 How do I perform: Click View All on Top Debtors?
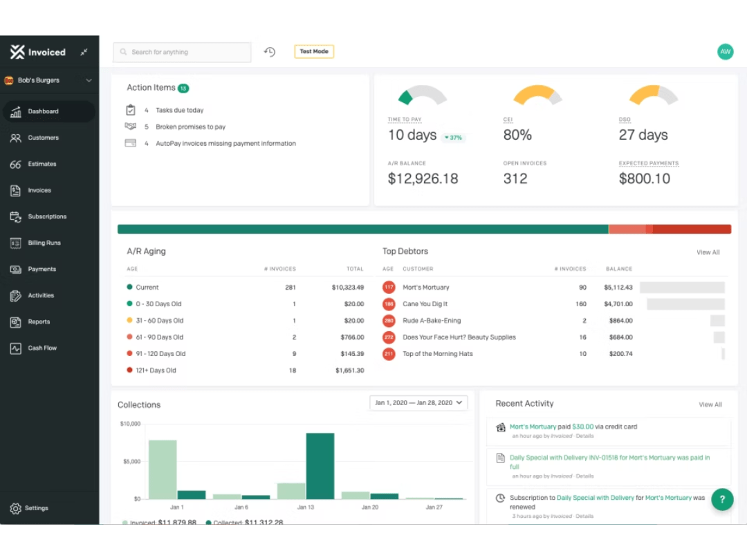(x=708, y=252)
